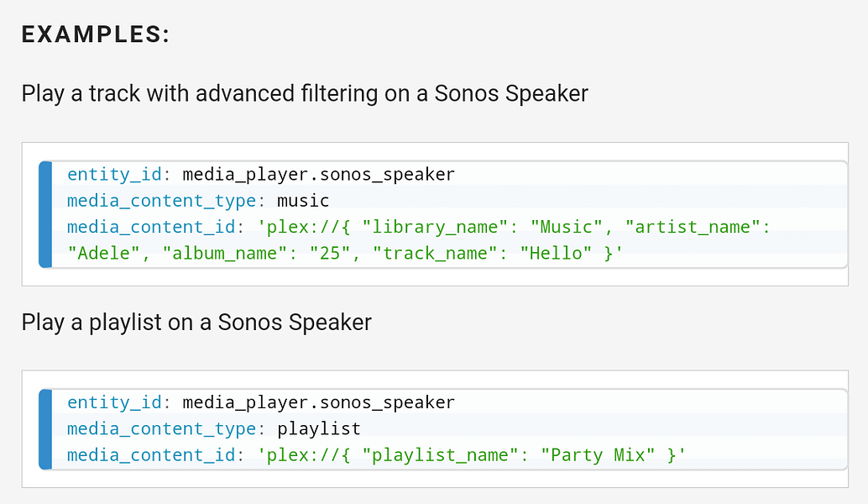The height and width of the screenshot is (504, 868).
Task: Click the blue bar of the track code block
Action: pyautogui.click(x=45, y=214)
